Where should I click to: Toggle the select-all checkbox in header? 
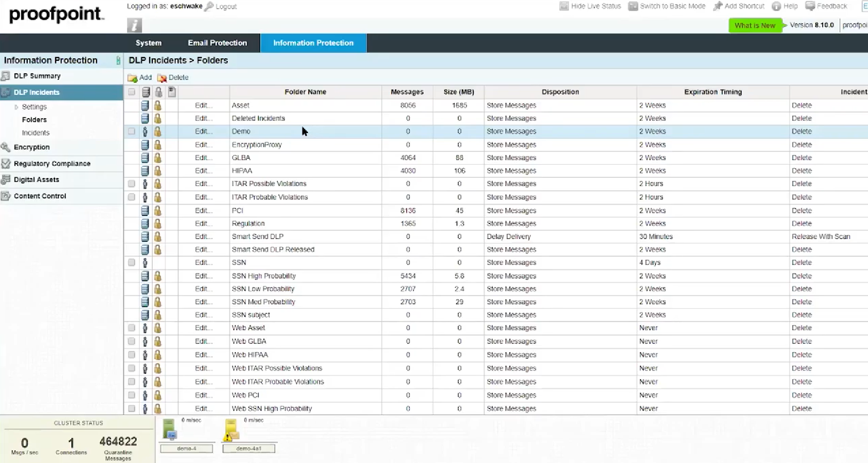tap(131, 92)
